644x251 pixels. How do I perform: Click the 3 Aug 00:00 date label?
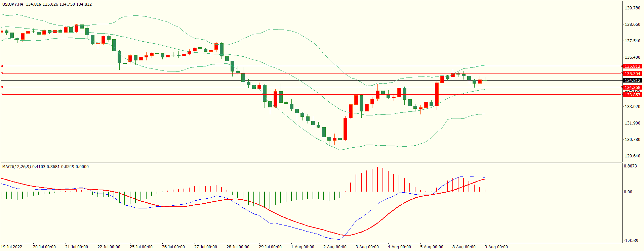(x=367, y=247)
